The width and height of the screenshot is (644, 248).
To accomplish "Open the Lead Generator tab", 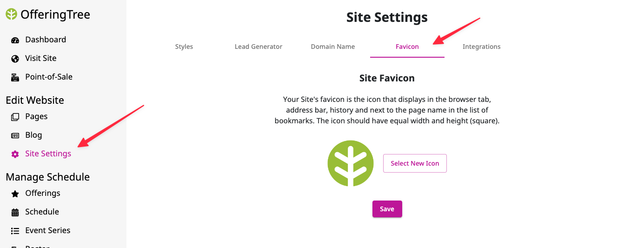I will pyautogui.click(x=259, y=47).
